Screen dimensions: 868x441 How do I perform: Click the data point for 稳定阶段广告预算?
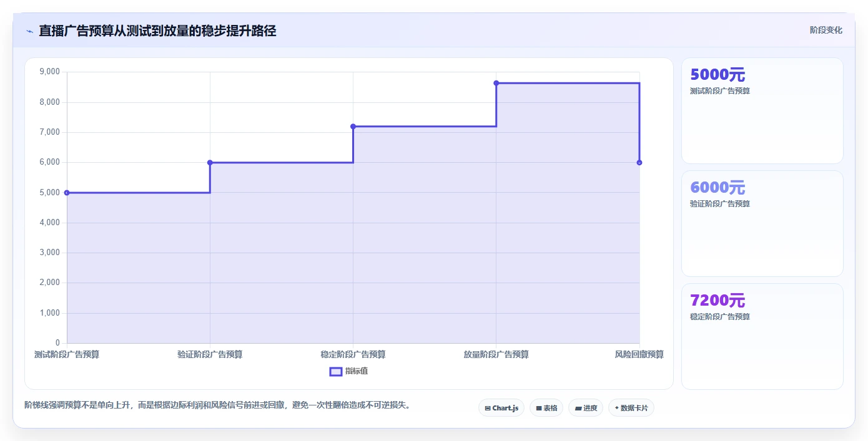point(353,127)
